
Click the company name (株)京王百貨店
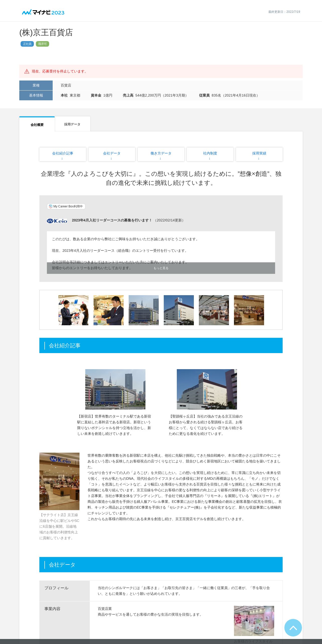point(46,33)
